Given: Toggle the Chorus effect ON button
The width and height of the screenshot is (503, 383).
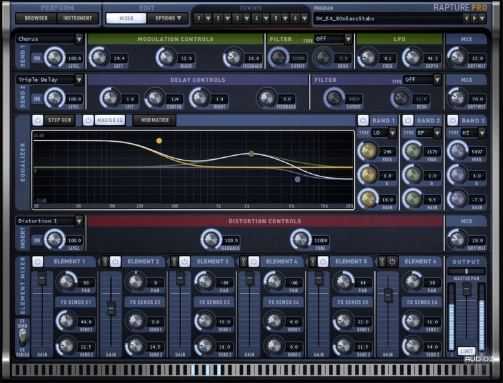Looking at the screenshot, I should pos(37,59).
